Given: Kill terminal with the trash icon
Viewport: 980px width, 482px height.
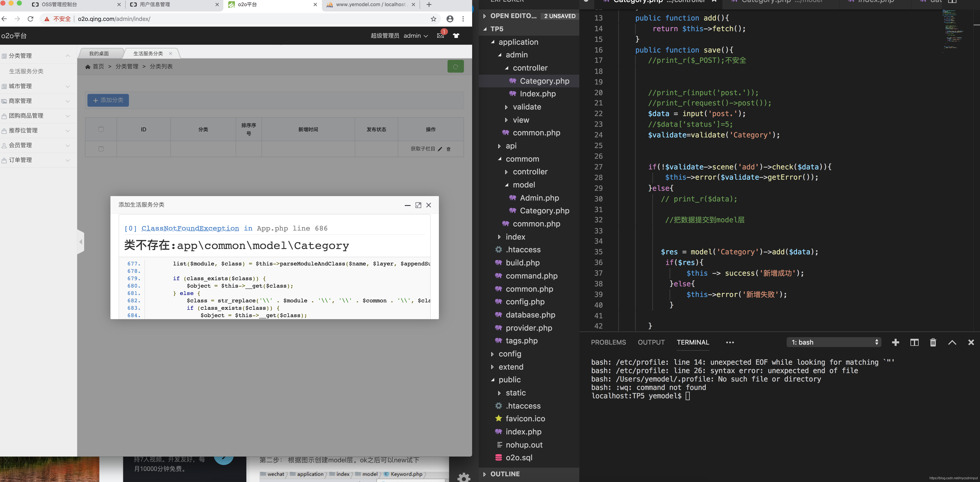Looking at the screenshot, I should coord(933,343).
